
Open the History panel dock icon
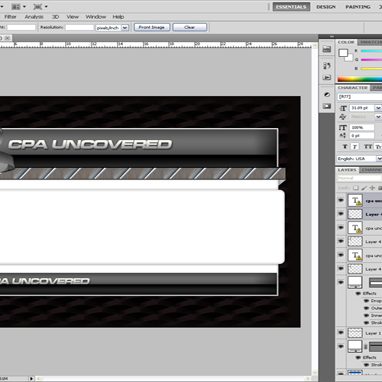click(x=327, y=66)
